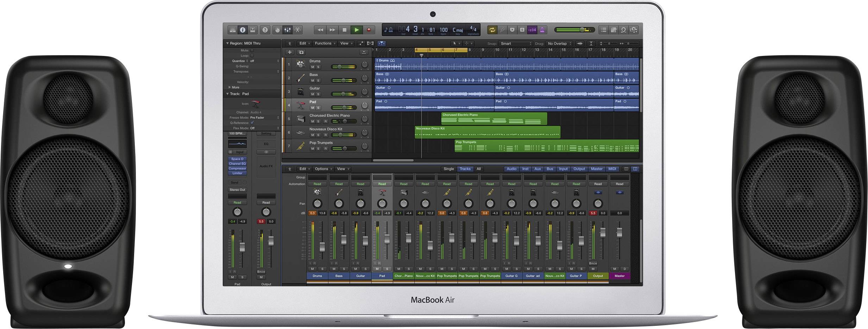Open the Drag No Overlap dropdown

pyautogui.click(x=559, y=44)
